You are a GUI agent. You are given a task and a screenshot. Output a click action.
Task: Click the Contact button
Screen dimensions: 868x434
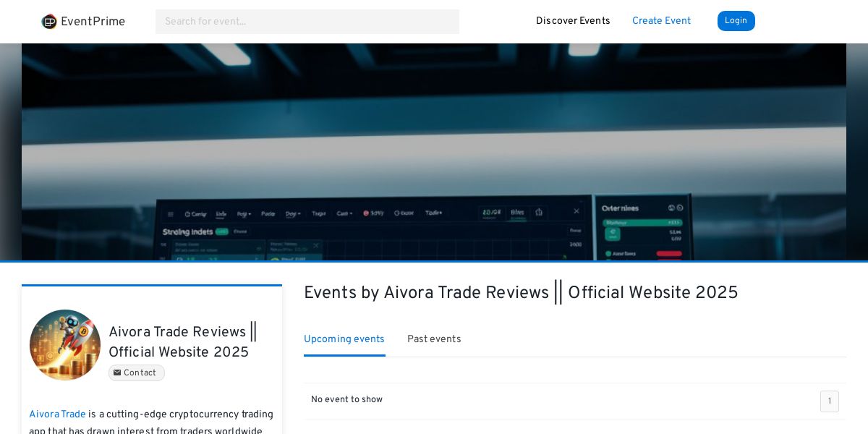(x=137, y=373)
